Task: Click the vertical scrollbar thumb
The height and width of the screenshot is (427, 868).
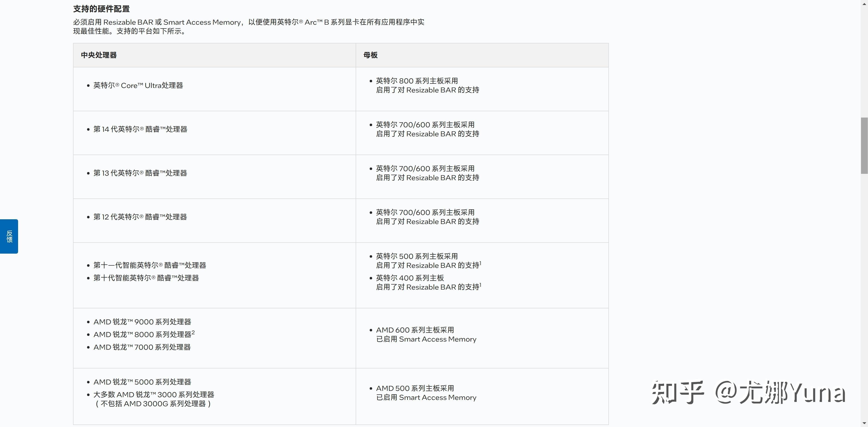Action: pyautogui.click(x=864, y=146)
